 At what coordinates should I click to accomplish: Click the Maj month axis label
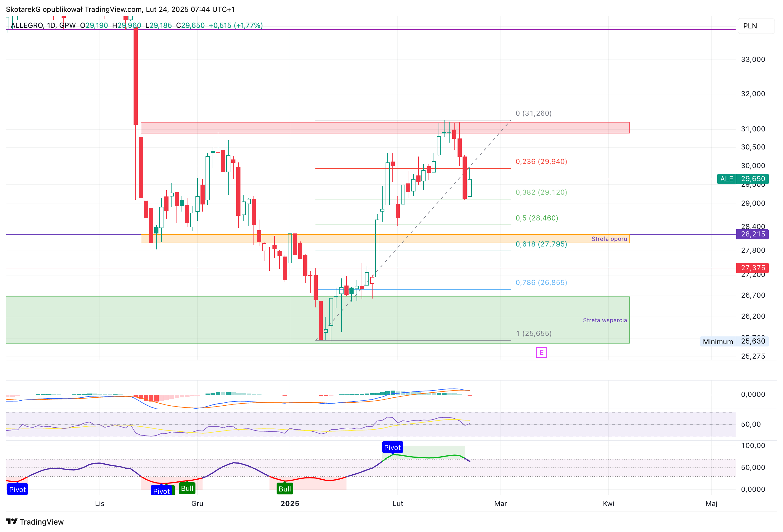tap(711, 503)
